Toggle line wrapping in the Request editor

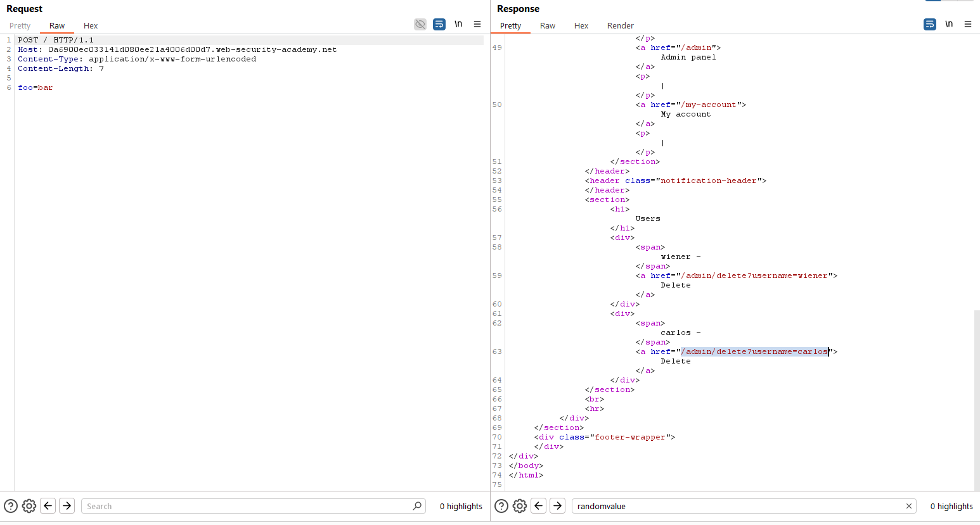(x=439, y=25)
